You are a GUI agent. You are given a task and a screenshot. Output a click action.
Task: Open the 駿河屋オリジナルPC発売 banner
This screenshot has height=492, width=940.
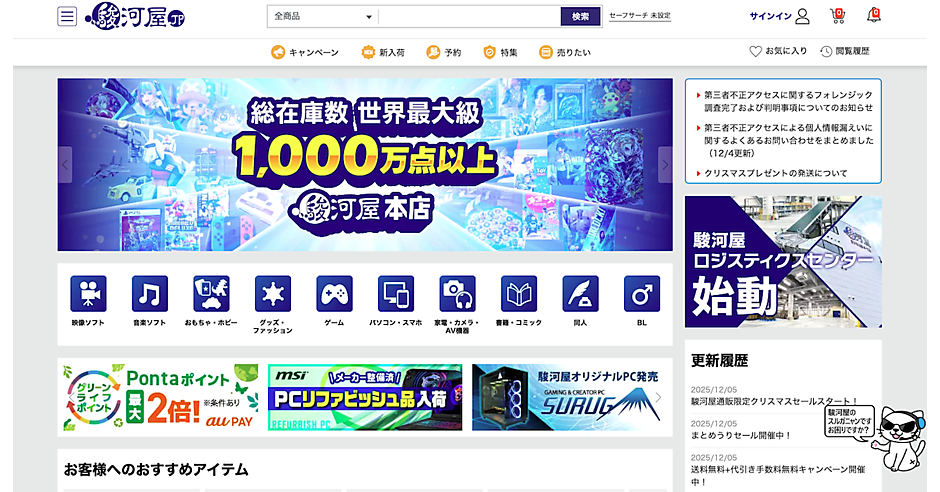point(567,397)
